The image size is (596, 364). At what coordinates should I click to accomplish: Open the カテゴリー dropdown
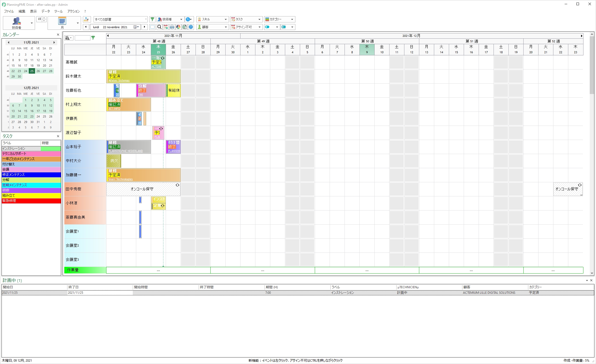click(x=280, y=19)
